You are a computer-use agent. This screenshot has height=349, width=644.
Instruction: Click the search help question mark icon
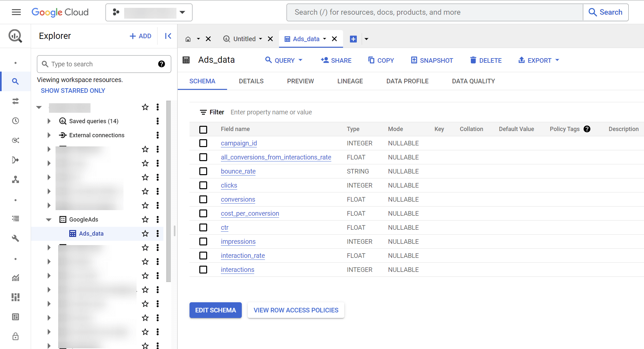coord(161,64)
